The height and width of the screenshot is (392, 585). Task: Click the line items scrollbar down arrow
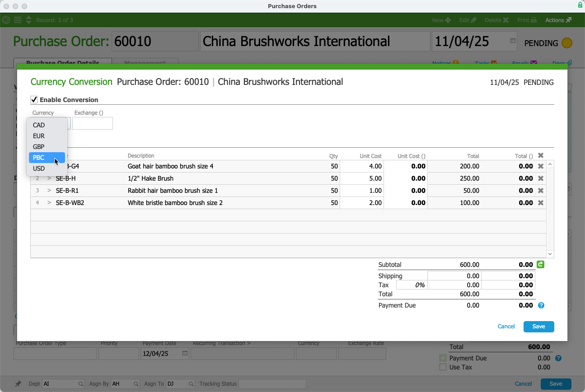click(550, 254)
